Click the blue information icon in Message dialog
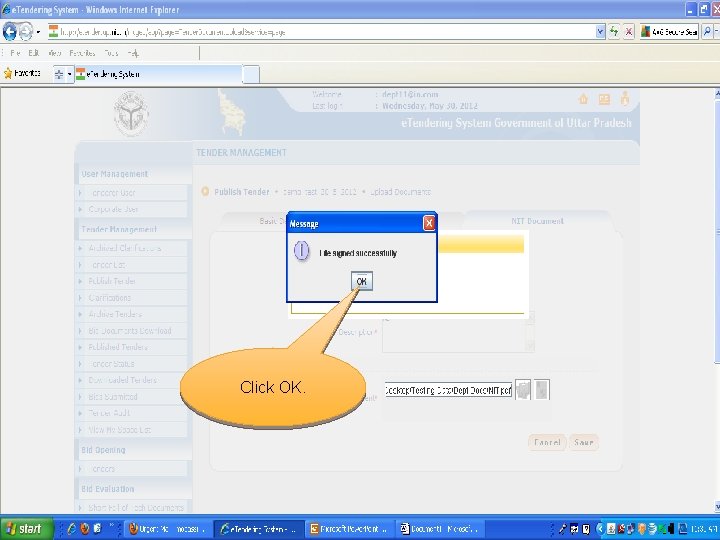The height and width of the screenshot is (540, 720). [x=301, y=251]
